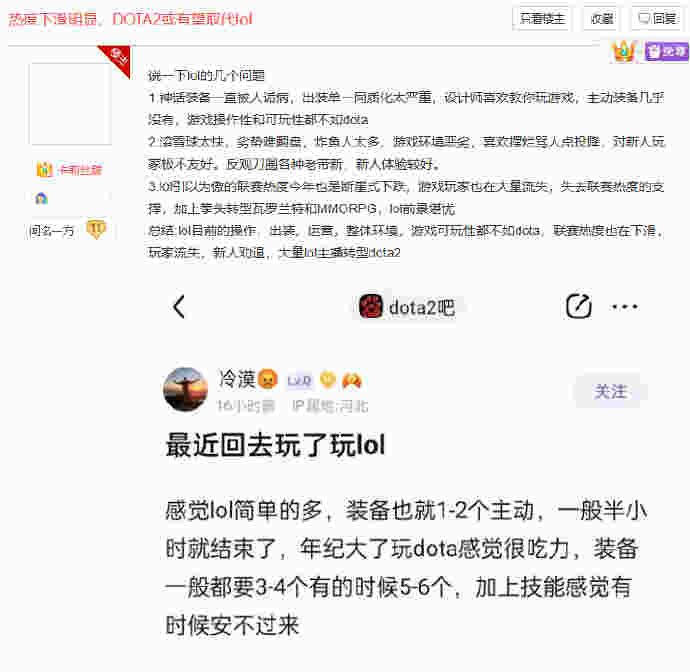Click the 回复 reply button
The width and height of the screenshot is (690, 672).
[658, 18]
